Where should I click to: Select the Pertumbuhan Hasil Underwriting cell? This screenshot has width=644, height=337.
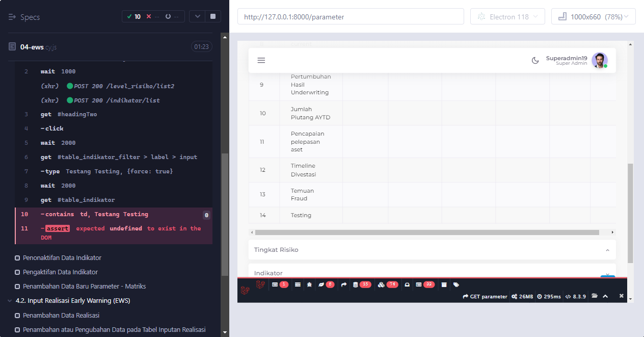pos(311,85)
